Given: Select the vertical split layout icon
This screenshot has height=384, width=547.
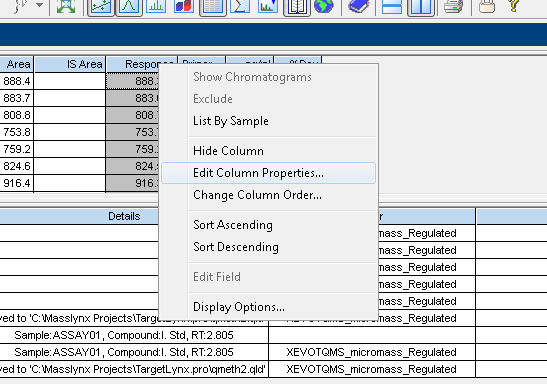Looking at the screenshot, I should tap(421, 6).
